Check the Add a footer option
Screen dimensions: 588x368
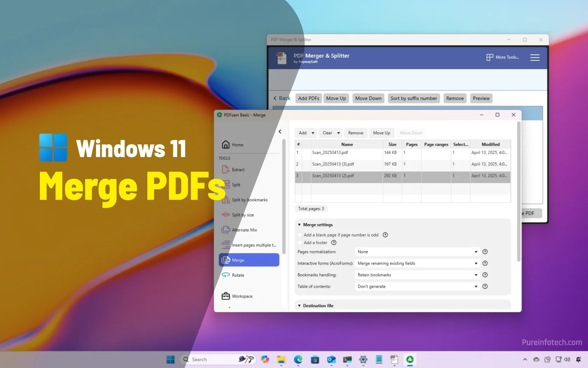(x=300, y=243)
